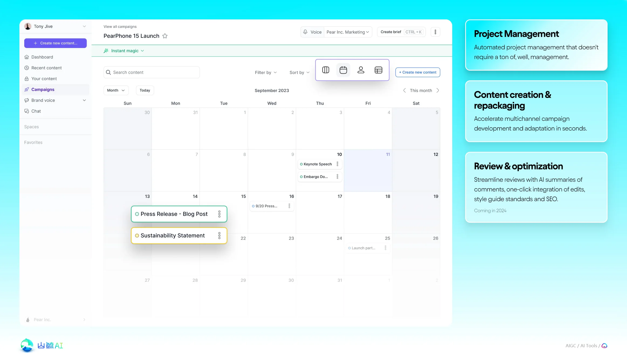
Task: Click the Campaigns rocket icon
Action: [x=27, y=90]
